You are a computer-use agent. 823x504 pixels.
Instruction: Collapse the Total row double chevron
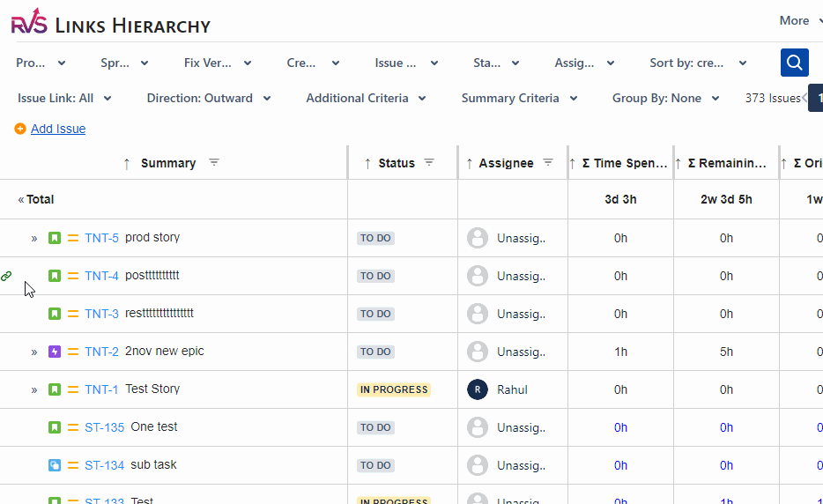21,199
